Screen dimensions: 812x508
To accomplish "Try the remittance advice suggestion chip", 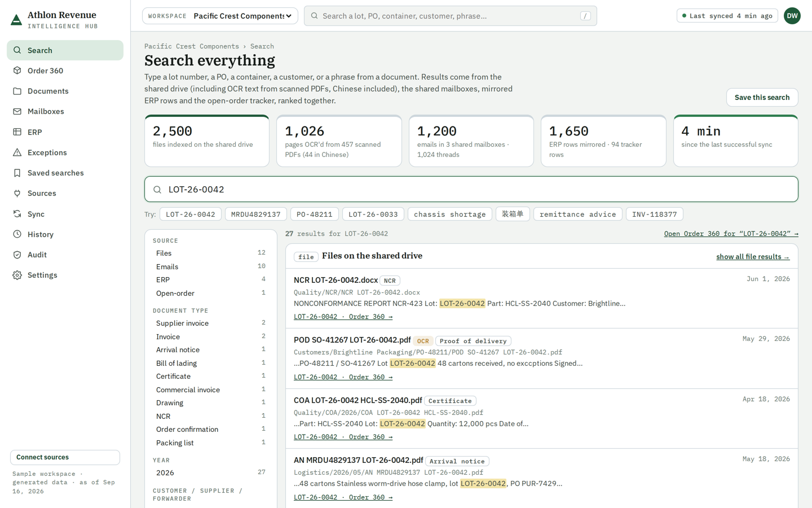I will [x=577, y=214].
